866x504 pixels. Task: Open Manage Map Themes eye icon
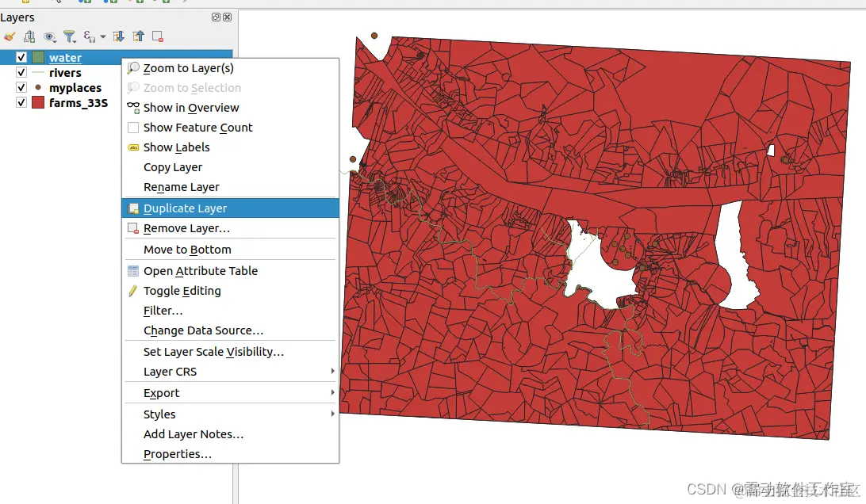click(50, 37)
